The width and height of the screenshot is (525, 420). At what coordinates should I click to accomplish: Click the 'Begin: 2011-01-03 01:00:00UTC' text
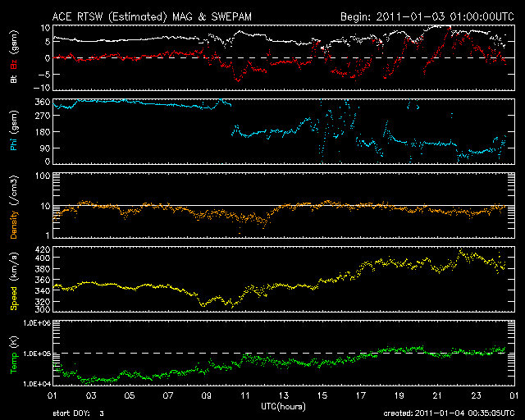(x=427, y=16)
